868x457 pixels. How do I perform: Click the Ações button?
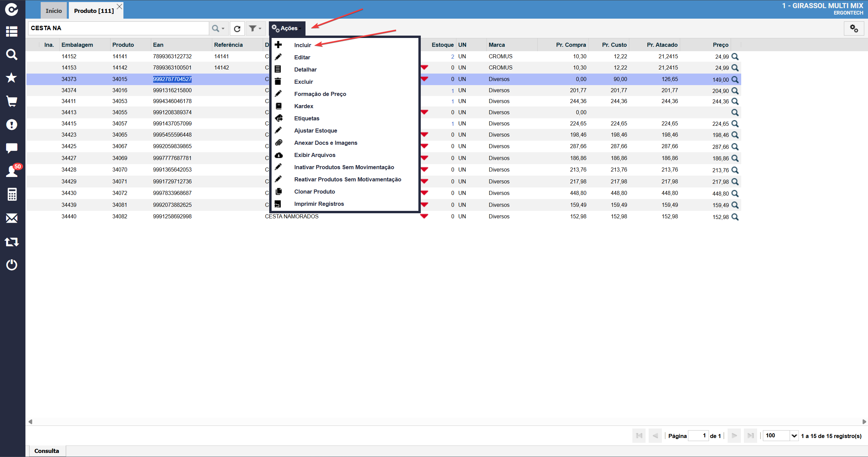click(287, 28)
